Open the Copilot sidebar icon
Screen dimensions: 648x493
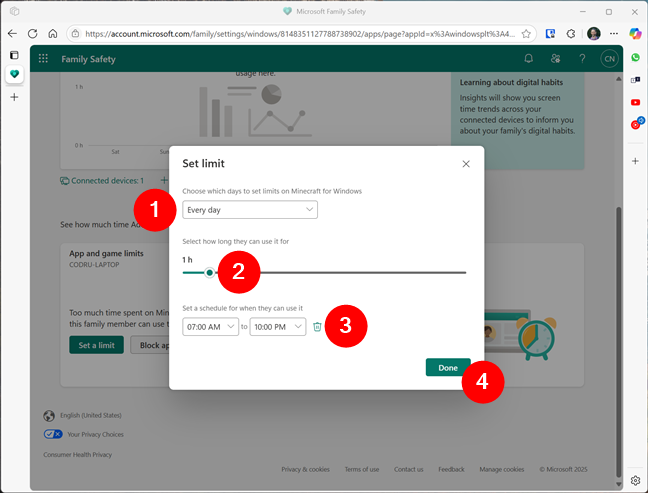tap(635, 33)
